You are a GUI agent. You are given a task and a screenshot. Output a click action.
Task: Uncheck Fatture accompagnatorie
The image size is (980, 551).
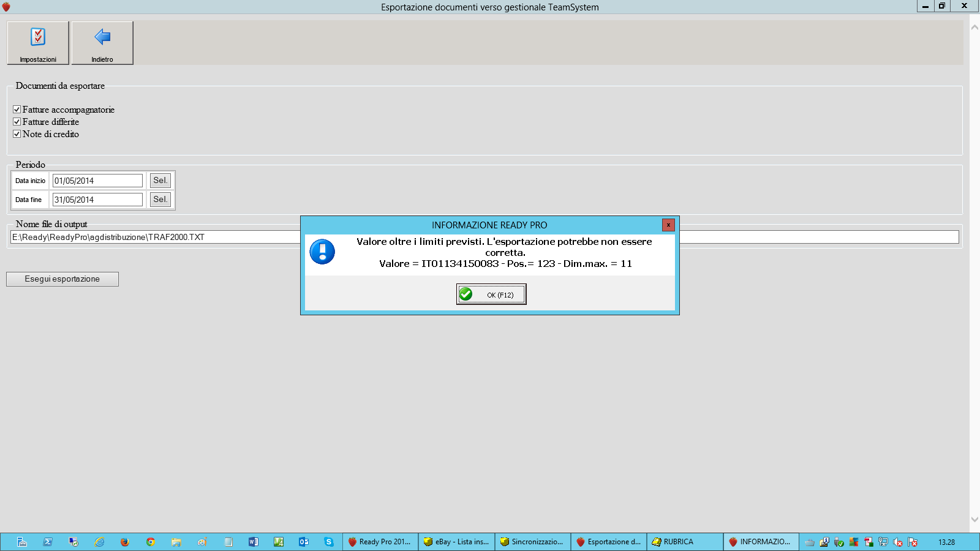[x=17, y=110]
